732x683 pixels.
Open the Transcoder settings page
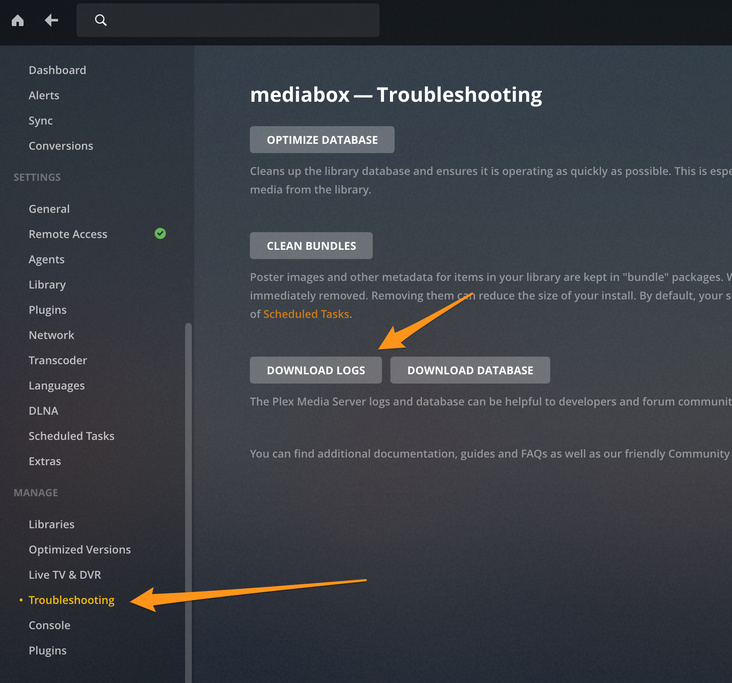58,360
